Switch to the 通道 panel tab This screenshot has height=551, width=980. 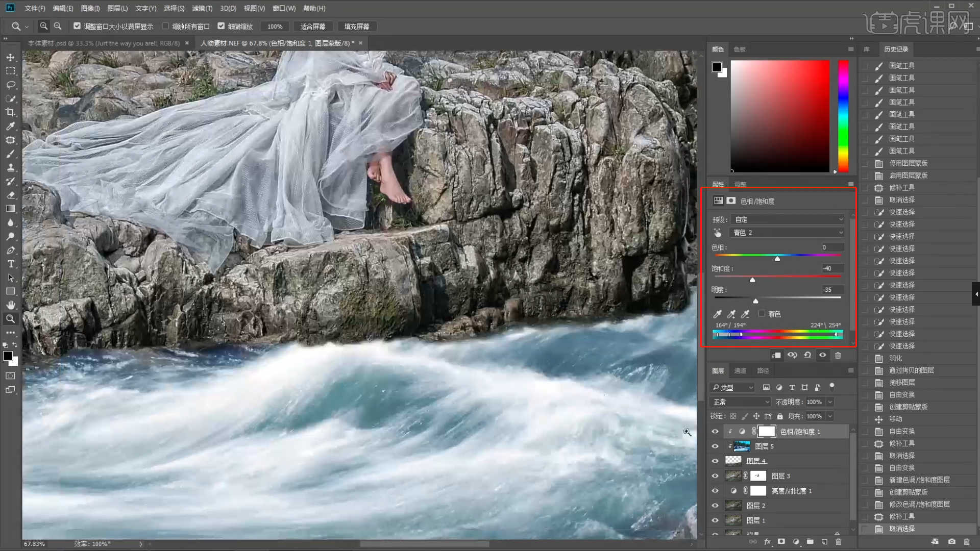click(740, 371)
